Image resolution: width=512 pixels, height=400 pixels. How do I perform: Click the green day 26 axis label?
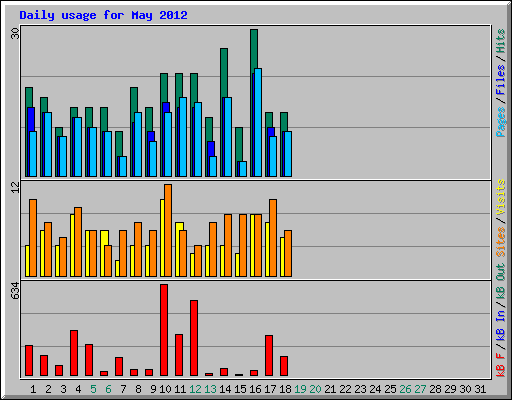point(405,389)
